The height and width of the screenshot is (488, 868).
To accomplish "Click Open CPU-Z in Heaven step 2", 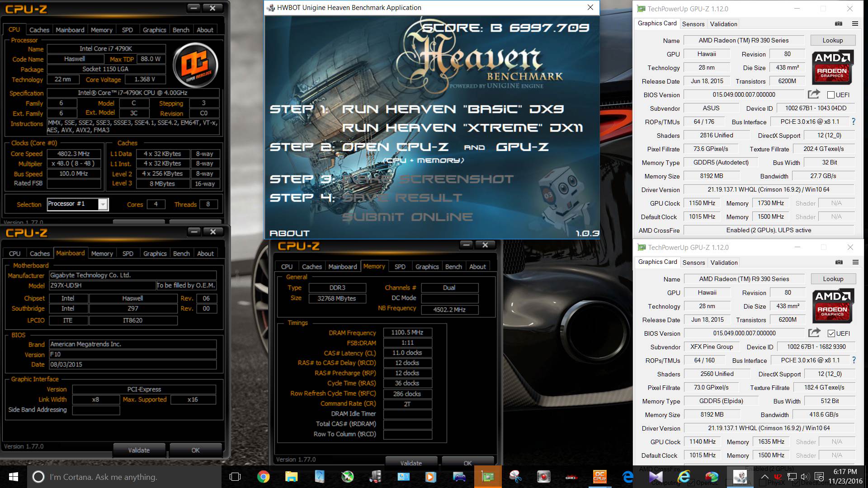I will coord(396,147).
